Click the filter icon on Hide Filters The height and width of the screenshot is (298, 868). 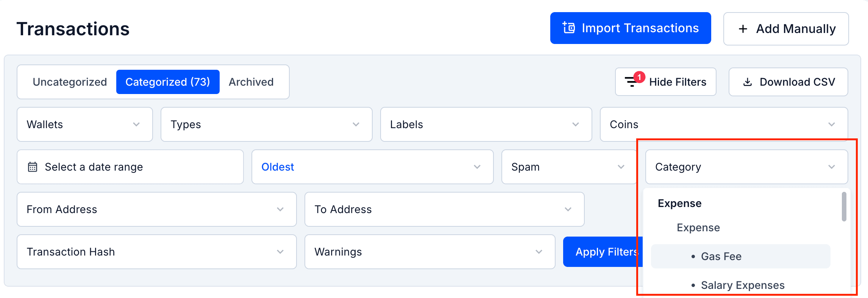pos(631,82)
